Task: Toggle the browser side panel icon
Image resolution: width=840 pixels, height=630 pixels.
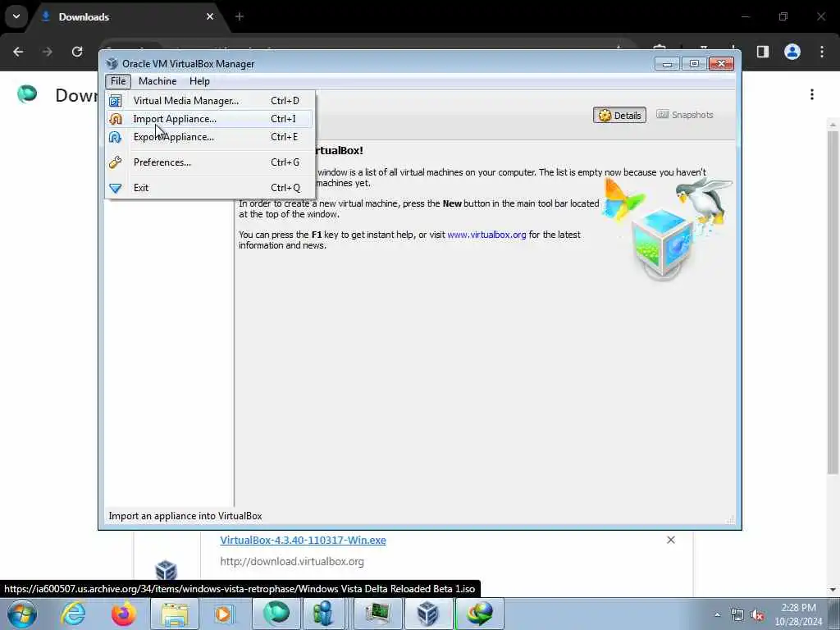Action: 763,52
